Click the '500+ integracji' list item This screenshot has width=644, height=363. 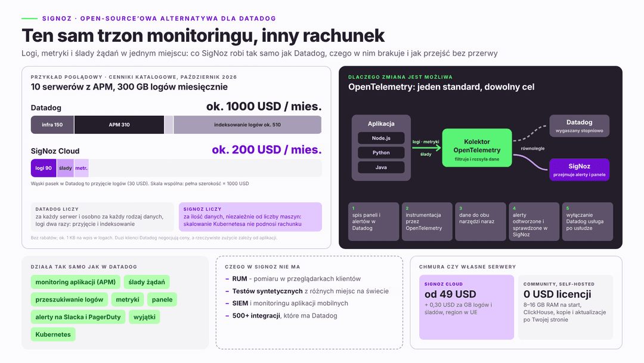(x=281, y=316)
